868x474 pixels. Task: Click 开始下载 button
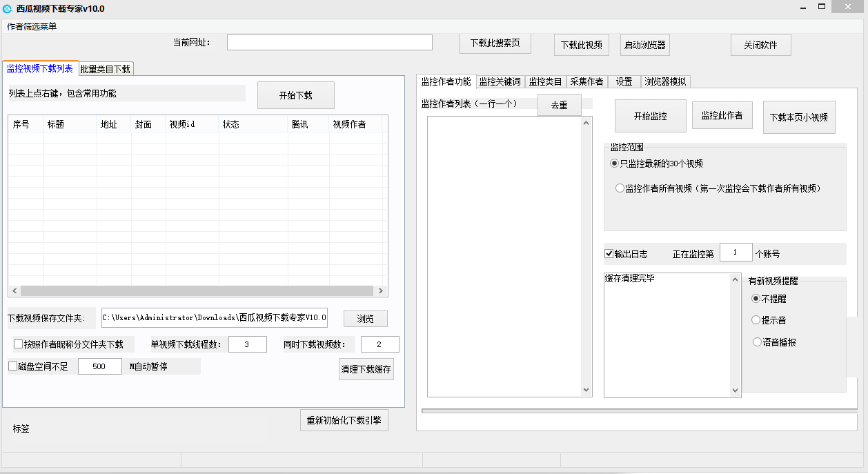(296, 95)
